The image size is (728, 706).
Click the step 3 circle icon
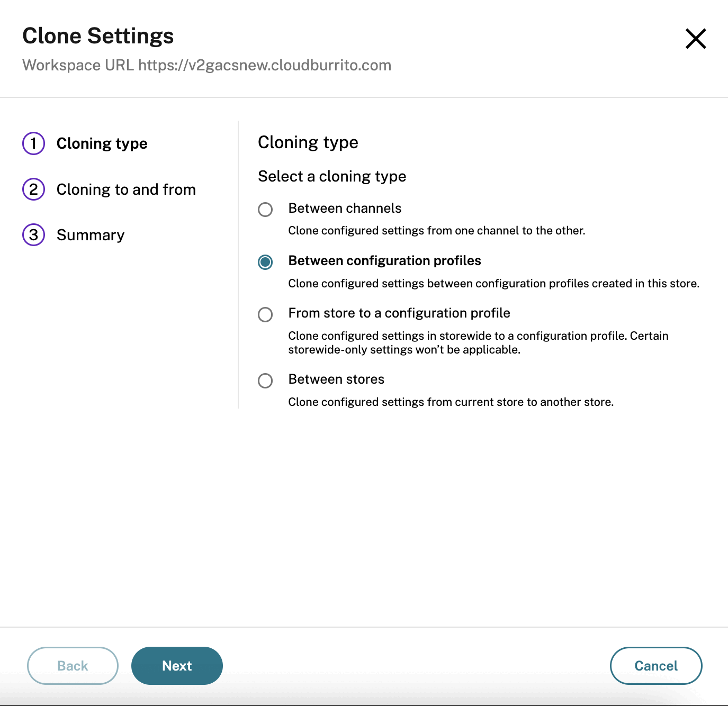click(x=34, y=235)
